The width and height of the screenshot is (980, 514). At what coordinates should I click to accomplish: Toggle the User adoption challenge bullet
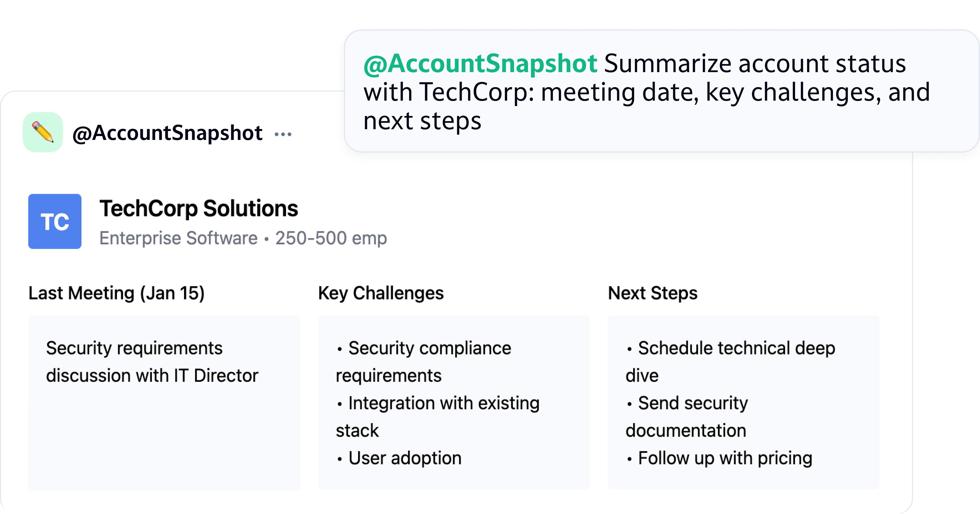[399, 458]
